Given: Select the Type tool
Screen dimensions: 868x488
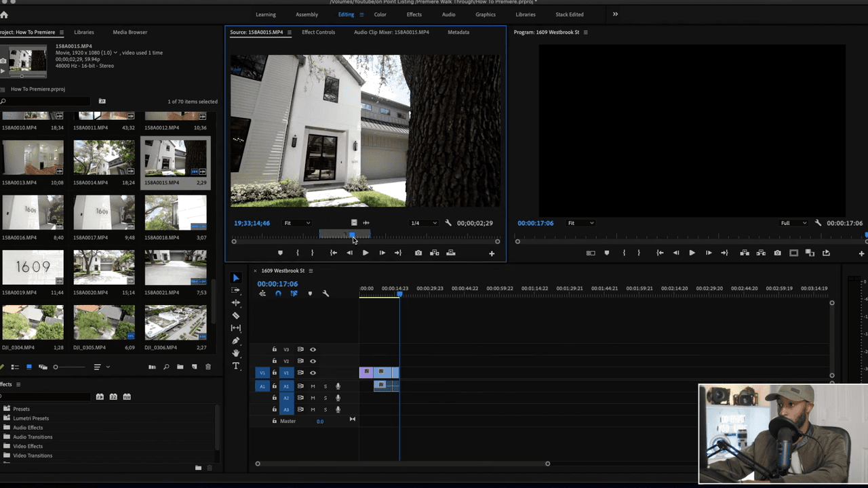Looking at the screenshot, I should pos(236,366).
